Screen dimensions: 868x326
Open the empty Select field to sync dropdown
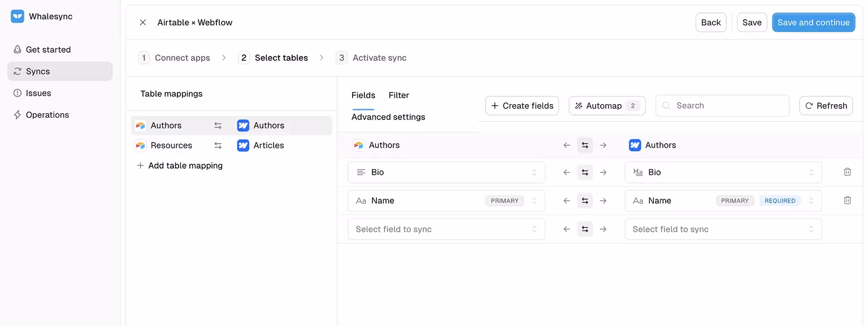coord(446,229)
